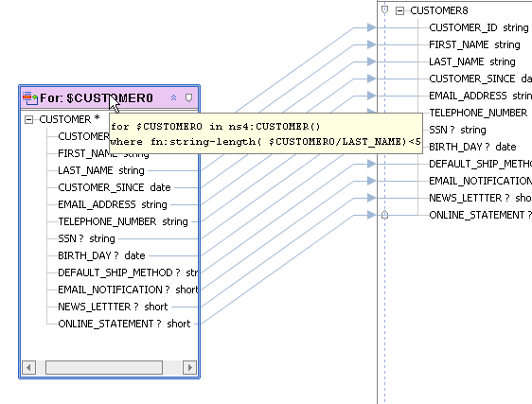Click the mapping arrowhead into CUSTOMER_ID
Viewport: 532px width, 404px height.
(371, 27)
